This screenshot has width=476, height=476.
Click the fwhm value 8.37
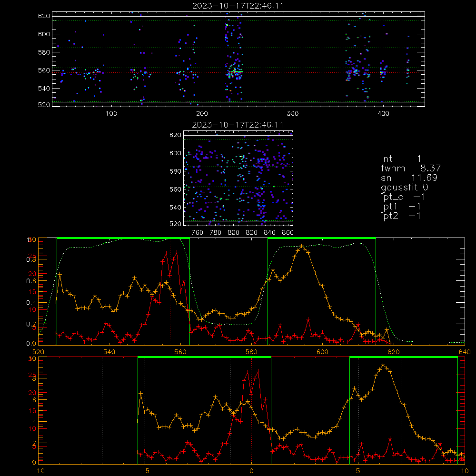tap(430, 168)
